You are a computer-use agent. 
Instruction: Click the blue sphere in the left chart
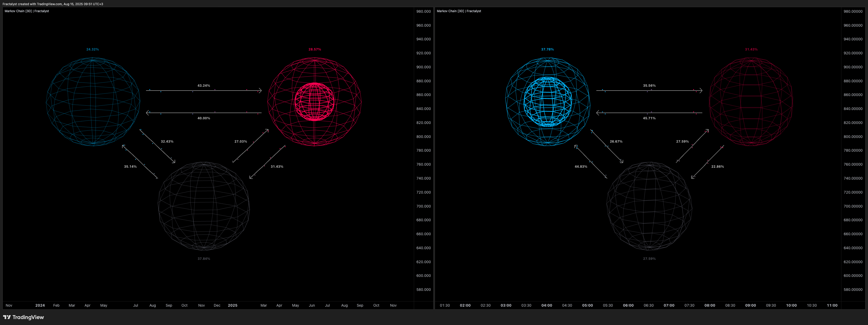[93, 102]
